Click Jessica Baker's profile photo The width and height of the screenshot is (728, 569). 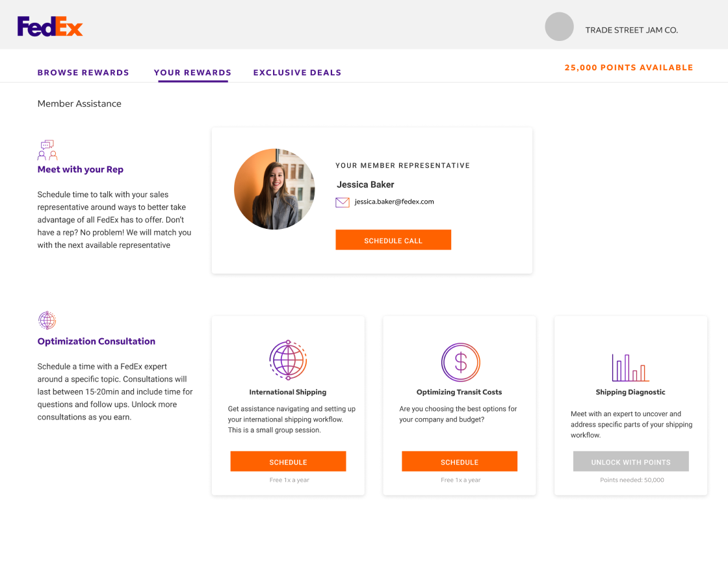274,189
